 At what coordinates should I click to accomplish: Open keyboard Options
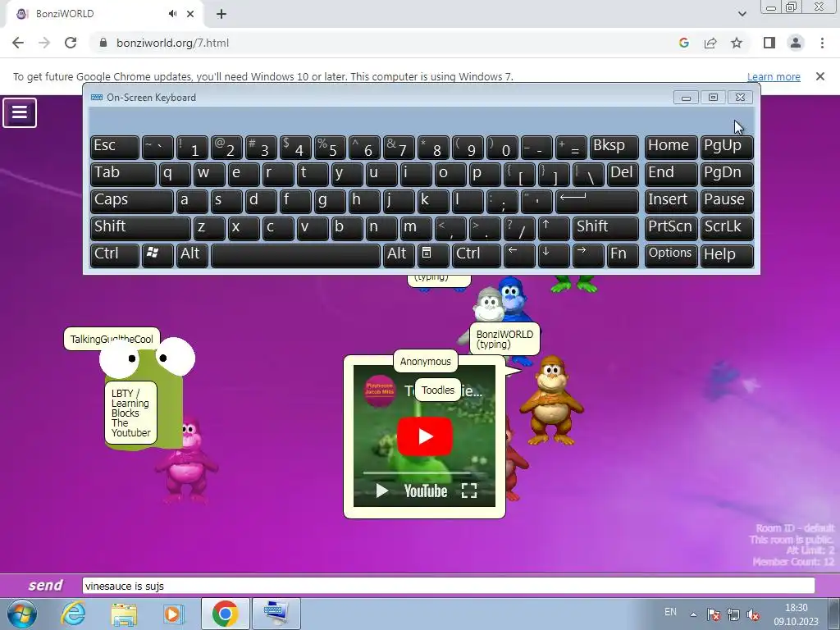tap(671, 254)
